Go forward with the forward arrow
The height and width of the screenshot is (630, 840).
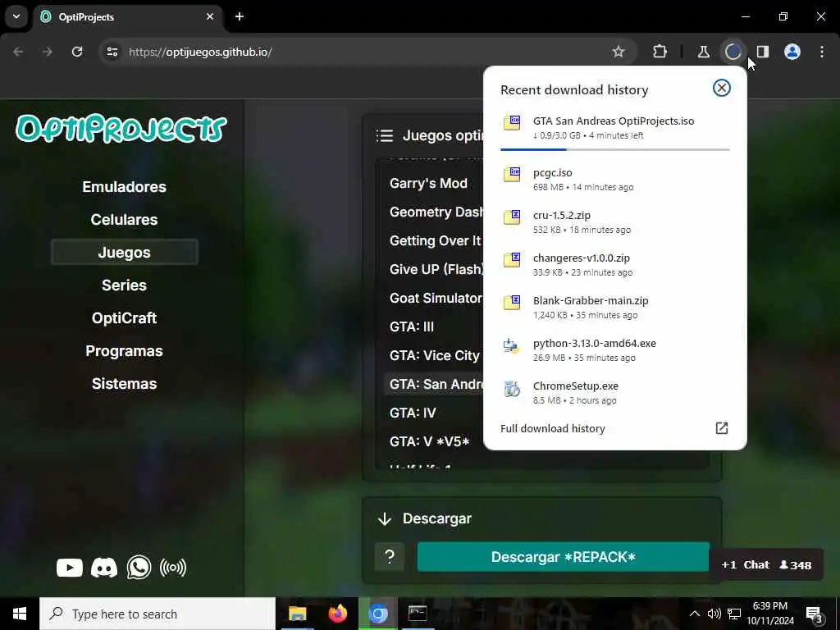click(48, 52)
